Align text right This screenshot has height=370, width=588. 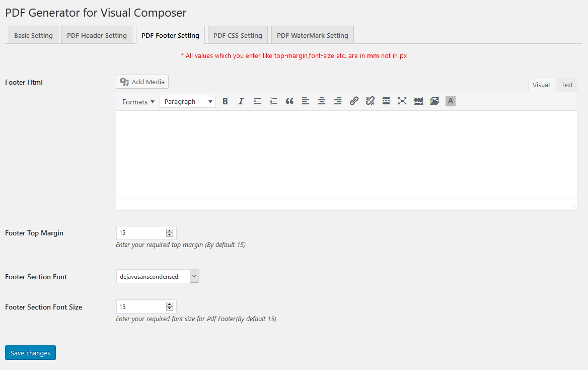[338, 101]
